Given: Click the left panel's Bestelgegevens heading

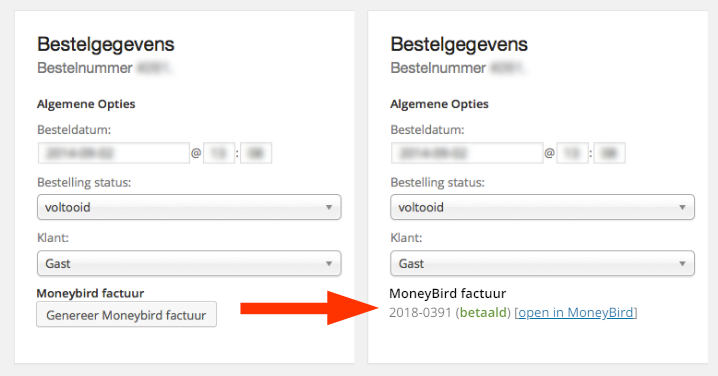Looking at the screenshot, I should [x=106, y=44].
